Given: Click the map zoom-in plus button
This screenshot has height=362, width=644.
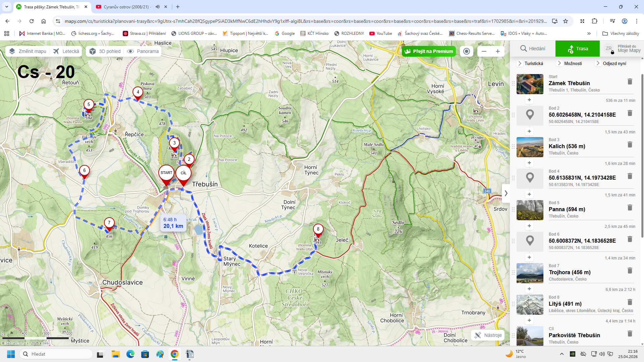Looking at the screenshot, I should (x=498, y=51).
